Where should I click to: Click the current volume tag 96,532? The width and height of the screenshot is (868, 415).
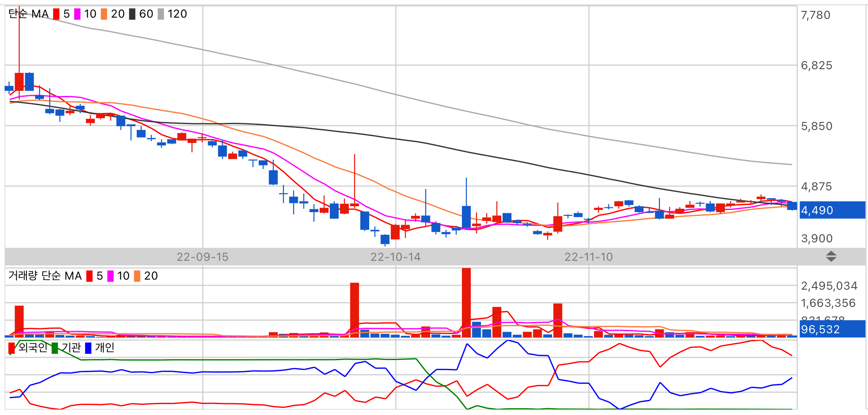[x=832, y=329]
